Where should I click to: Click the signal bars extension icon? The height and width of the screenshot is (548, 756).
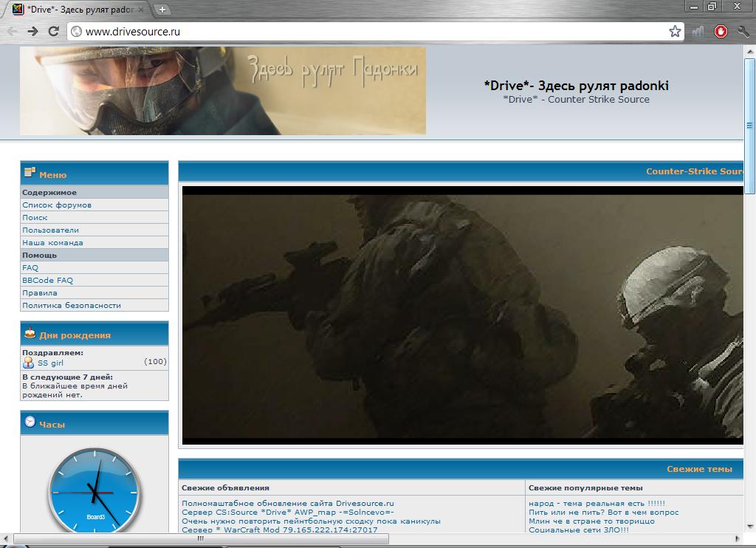[x=698, y=31]
